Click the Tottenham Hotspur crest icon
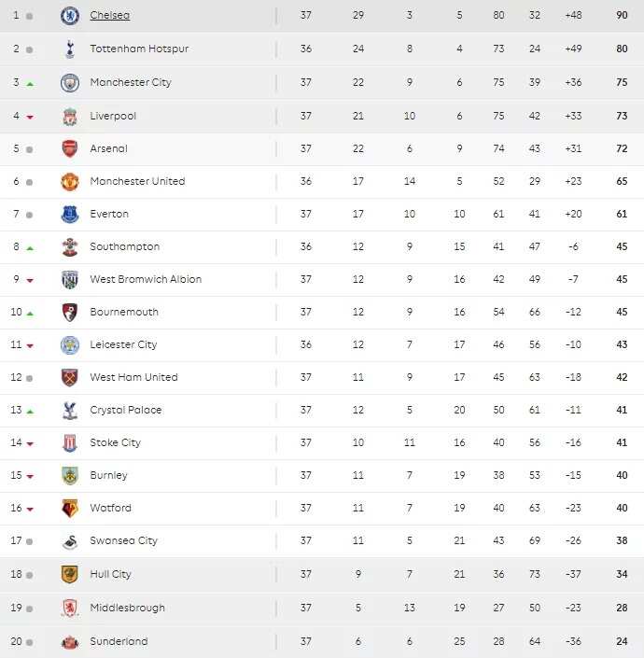Image resolution: width=644 pixels, height=658 pixels. pyautogui.click(x=70, y=49)
